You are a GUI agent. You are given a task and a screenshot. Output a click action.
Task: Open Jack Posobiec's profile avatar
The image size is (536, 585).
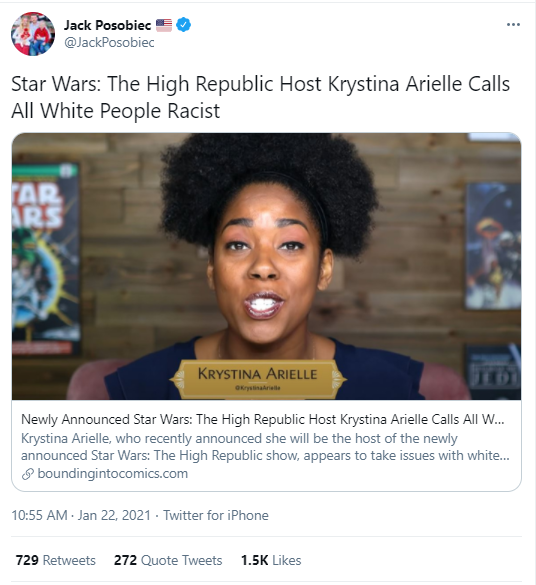click(x=33, y=34)
